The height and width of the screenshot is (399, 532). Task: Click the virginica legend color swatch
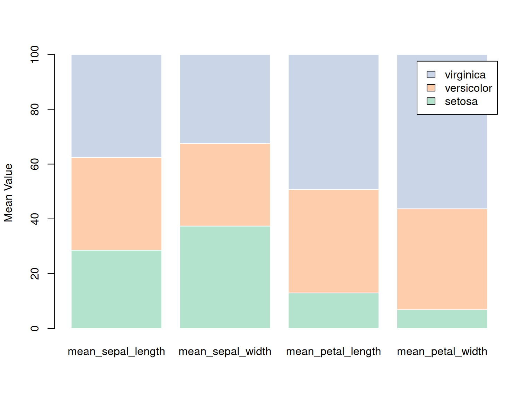tap(431, 74)
